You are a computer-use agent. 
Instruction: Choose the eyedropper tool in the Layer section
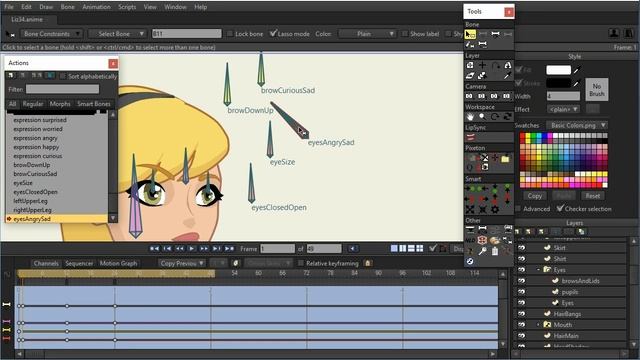point(507,76)
